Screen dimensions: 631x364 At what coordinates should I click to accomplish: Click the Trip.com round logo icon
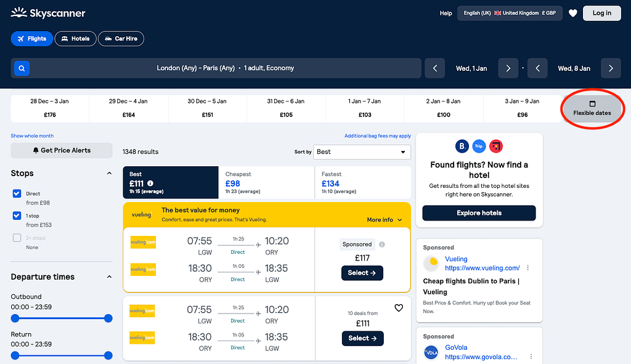[479, 146]
